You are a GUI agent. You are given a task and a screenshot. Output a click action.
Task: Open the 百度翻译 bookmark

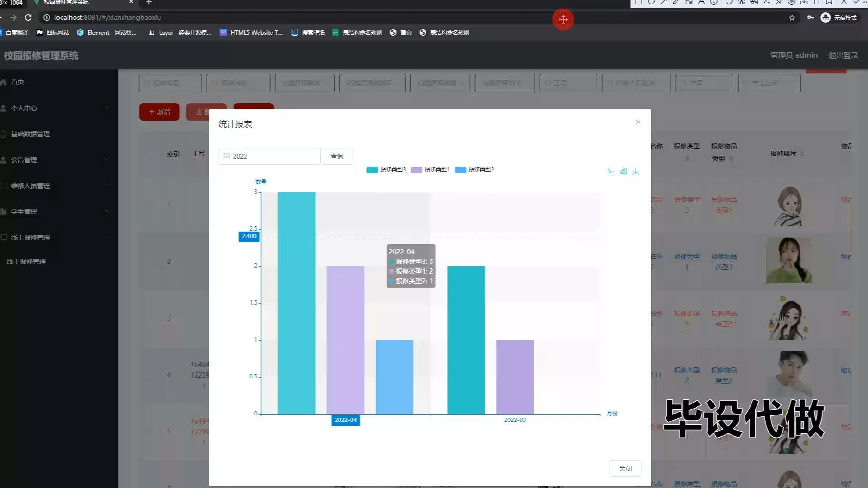(x=14, y=32)
